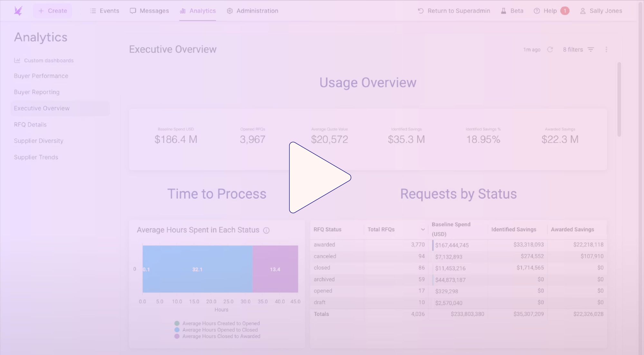
Task: Click the Create button
Action: pos(52,11)
